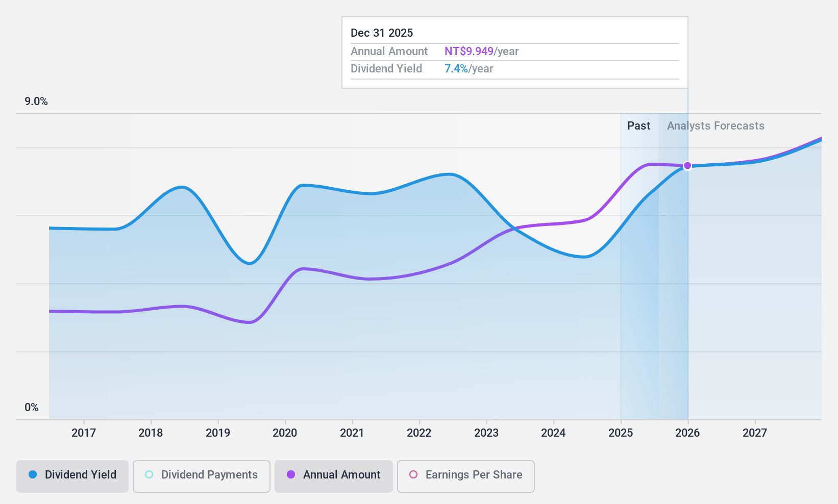Viewport: 838px width, 504px height.
Task: Click the 2020 x-axis label
Action: pos(285,433)
